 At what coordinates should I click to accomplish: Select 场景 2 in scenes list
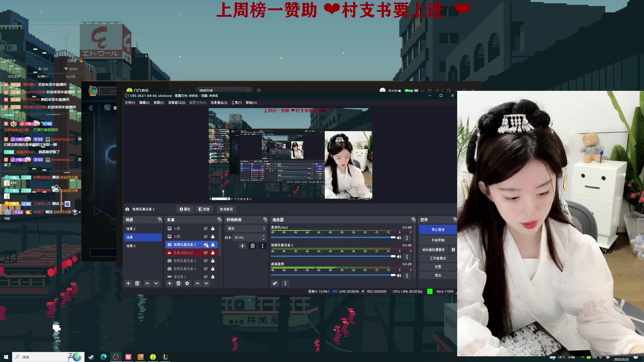click(143, 229)
